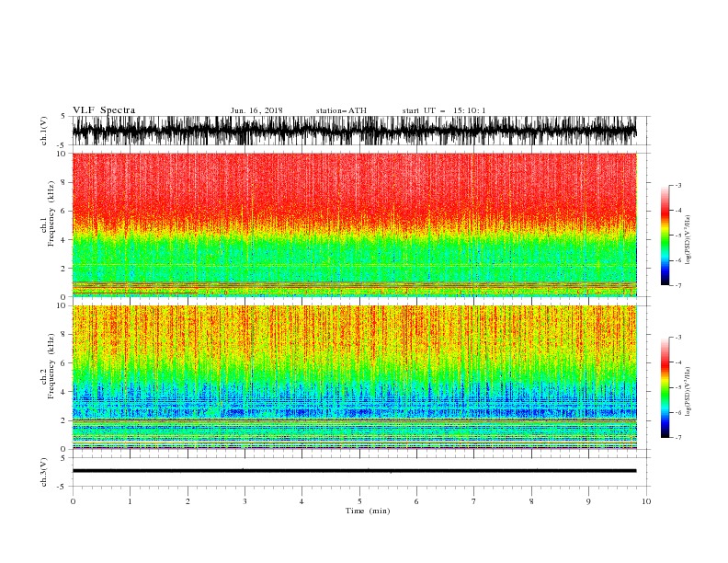Click the "start UT = 15:10:1" header text
Image resolution: width=728 pixels, height=563 pixels.
tap(444, 110)
